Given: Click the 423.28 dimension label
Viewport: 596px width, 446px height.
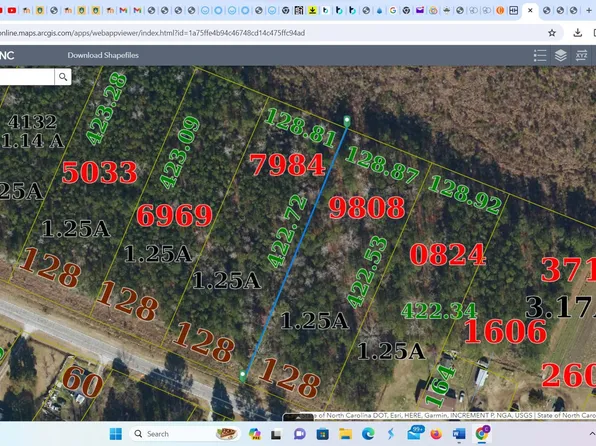Looking at the screenshot, I should point(106,109).
